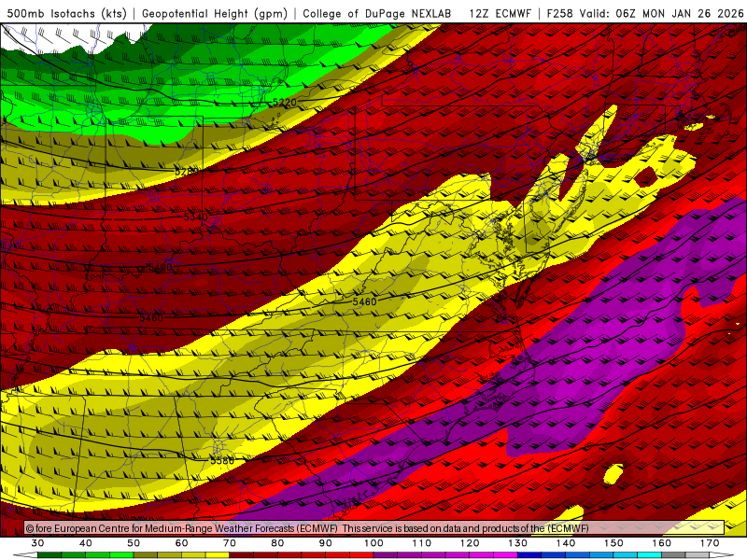Click the left arrow end of colorbar
The width and height of the screenshot is (747, 560).
25,555
